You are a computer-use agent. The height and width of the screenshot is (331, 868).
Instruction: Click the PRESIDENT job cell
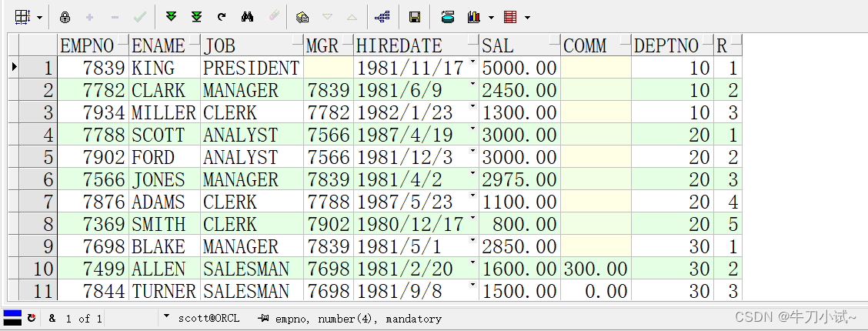tap(252, 68)
